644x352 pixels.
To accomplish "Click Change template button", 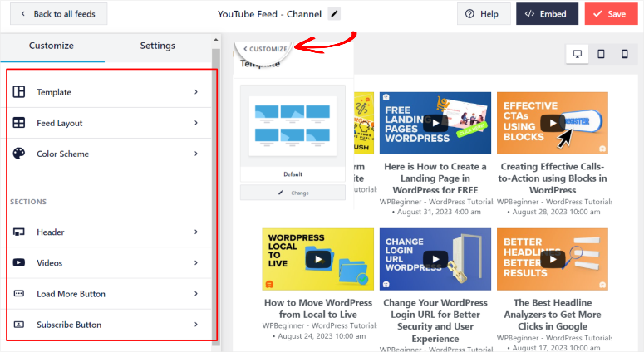I will coord(293,193).
